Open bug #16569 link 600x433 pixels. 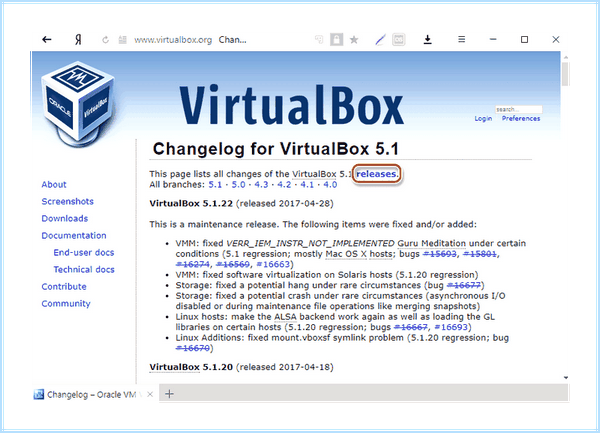[233, 264]
